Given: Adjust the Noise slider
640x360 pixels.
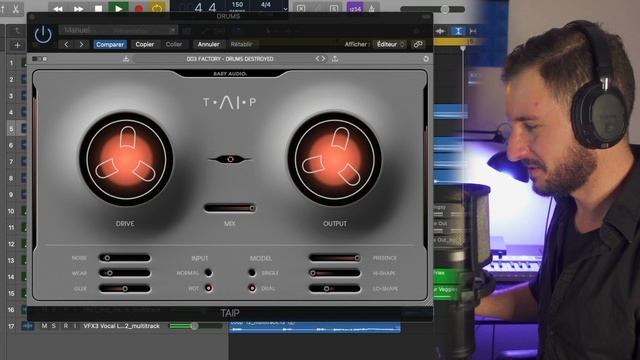Looking at the screenshot, I should pos(124,258).
